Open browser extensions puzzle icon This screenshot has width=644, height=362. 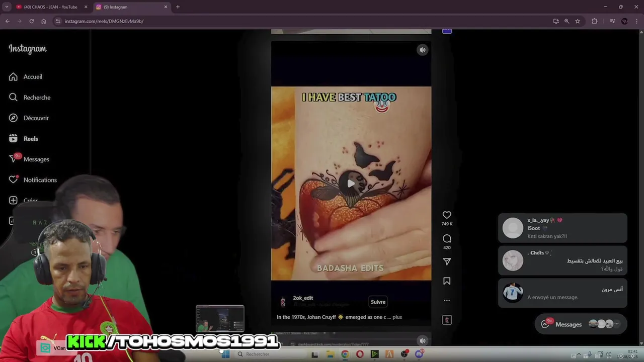tap(595, 21)
